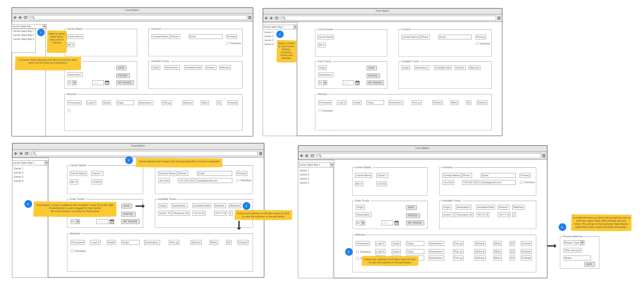Open the calendar picker in step 6 mockup
The width and height of the screenshot is (644, 287).
[396, 223]
